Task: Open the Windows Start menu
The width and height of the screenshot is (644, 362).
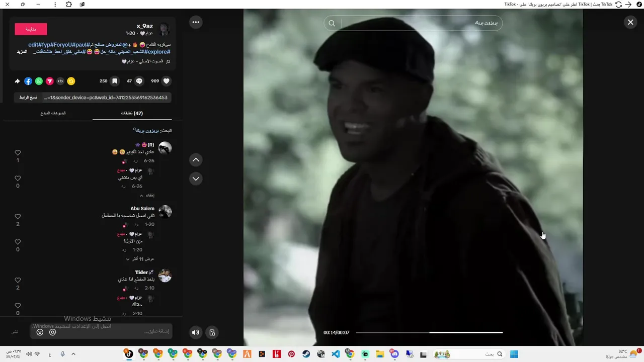Action: tap(514, 354)
